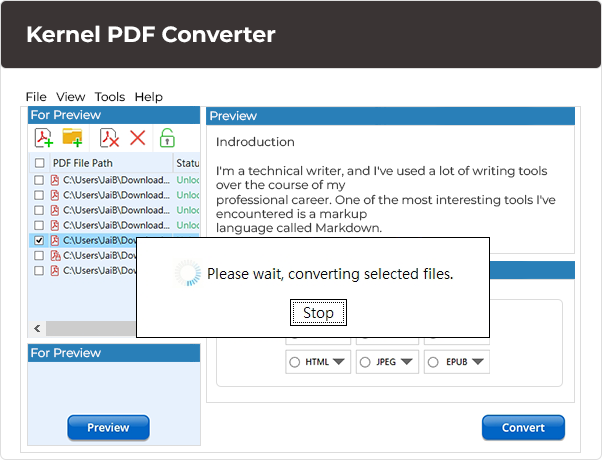Click the PDF icon in fourth file row
The width and height of the screenshot is (602, 460).
click(55, 225)
